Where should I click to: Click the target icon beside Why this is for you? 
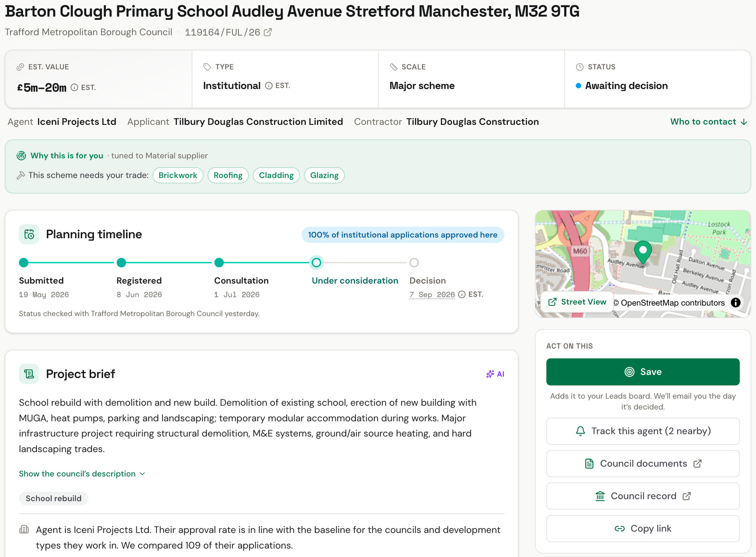[21, 156]
